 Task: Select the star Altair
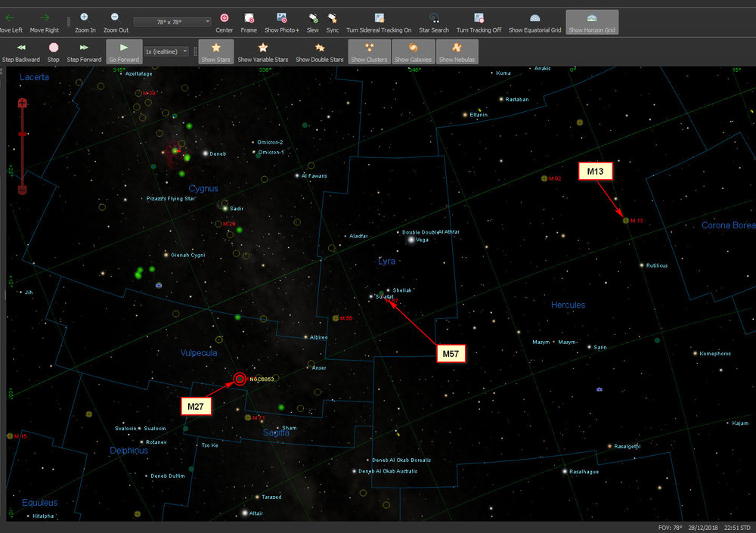click(245, 513)
